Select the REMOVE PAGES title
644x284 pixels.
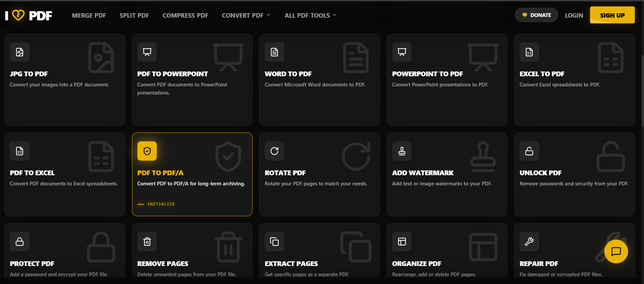click(x=163, y=264)
